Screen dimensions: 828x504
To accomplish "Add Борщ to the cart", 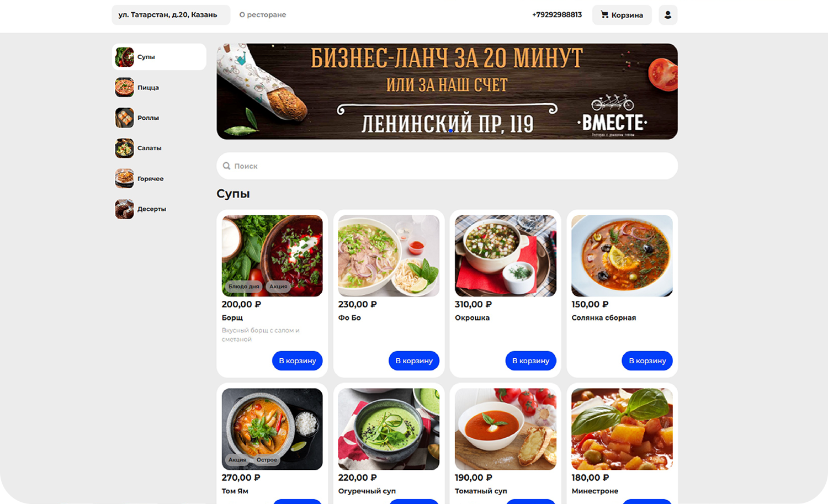I will [x=297, y=360].
